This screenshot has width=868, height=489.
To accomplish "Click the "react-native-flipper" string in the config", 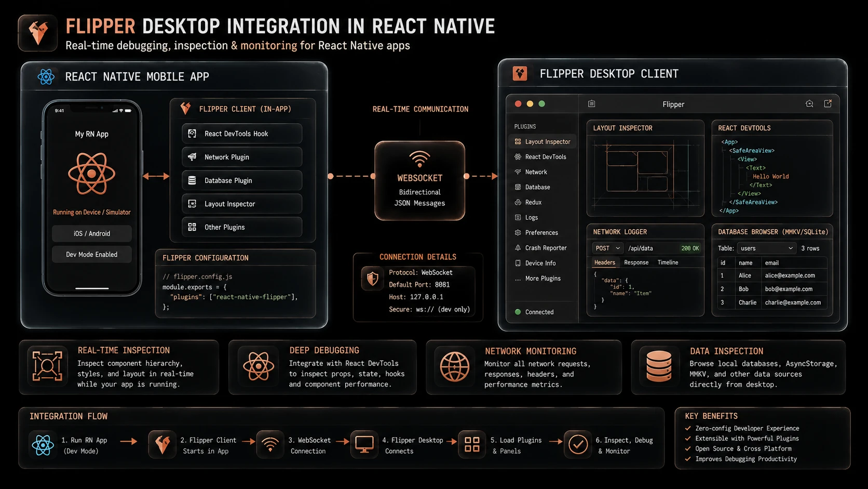I will click(252, 297).
